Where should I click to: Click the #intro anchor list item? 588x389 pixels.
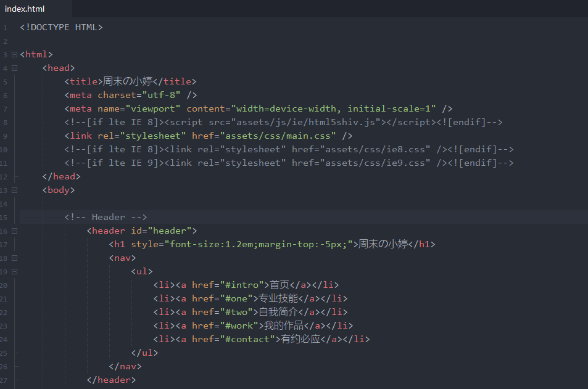[x=246, y=285]
